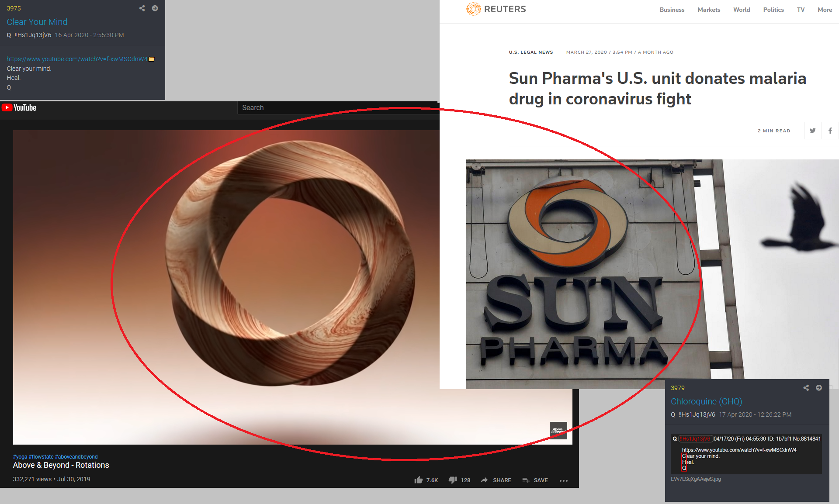The height and width of the screenshot is (504, 839).
Task: Click the 2 MIN READ label
Action: [774, 131]
